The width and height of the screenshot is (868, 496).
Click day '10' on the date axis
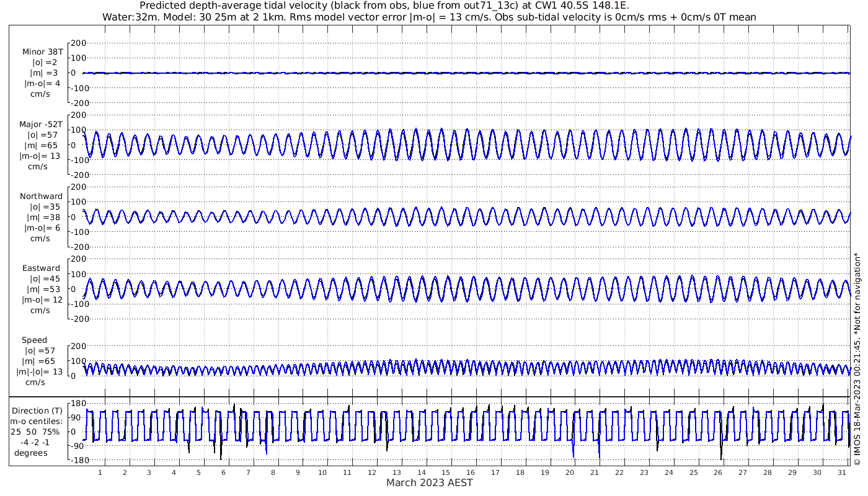[x=322, y=472]
